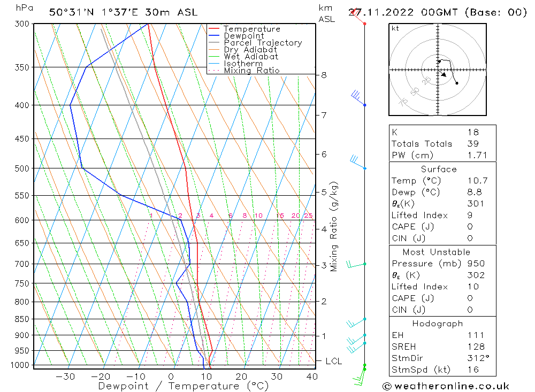
Task: Click the red Temperature legend line
Action: point(213,29)
